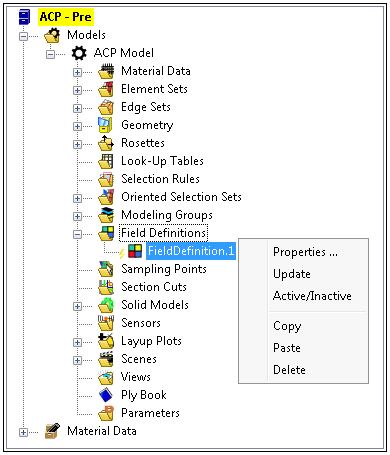The image size is (390, 455).
Task: Select the Section Cuts label
Action: click(154, 287)
